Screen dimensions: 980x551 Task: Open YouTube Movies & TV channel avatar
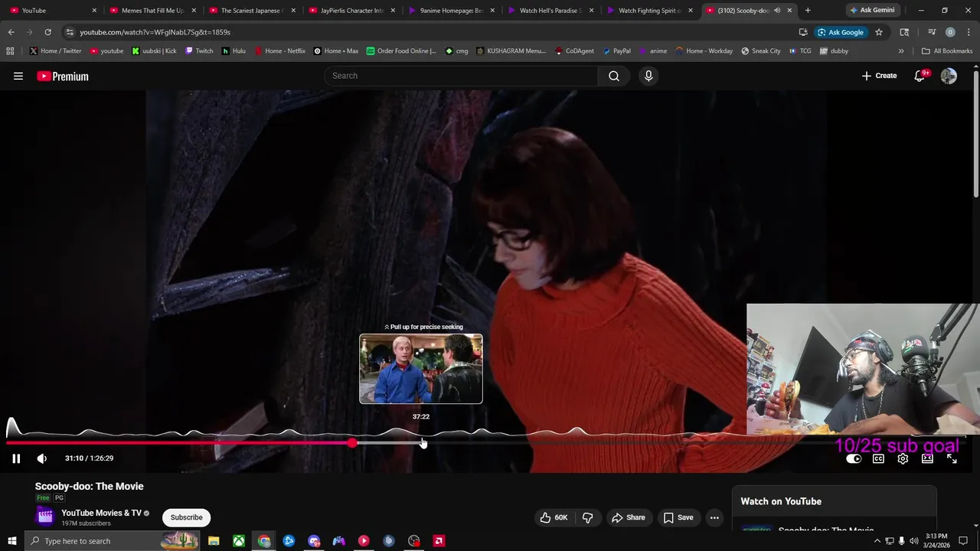[x=45, y=517]
